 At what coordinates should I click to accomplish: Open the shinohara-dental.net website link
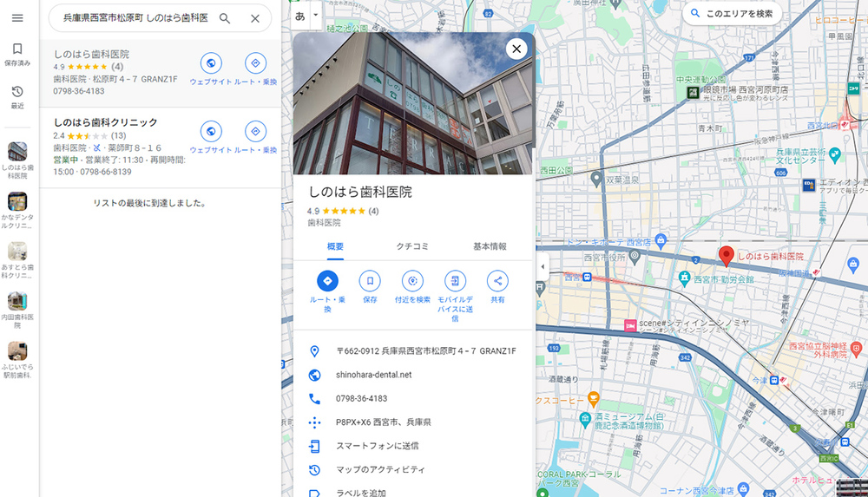click(373, 375)
